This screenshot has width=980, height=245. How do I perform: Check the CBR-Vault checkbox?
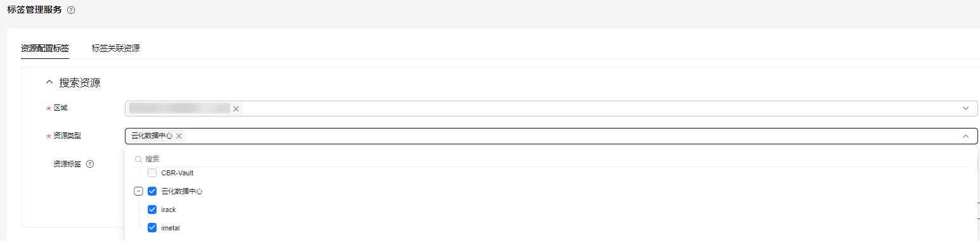click(152, 173)
